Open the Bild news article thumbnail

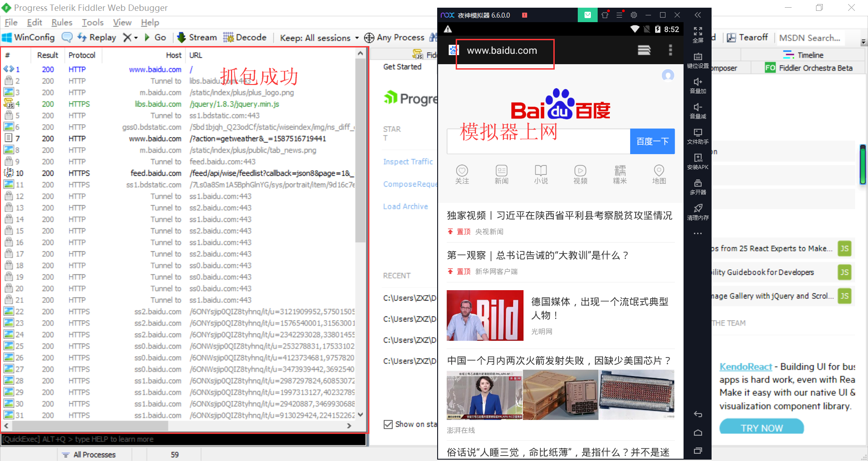coord(485,315)
